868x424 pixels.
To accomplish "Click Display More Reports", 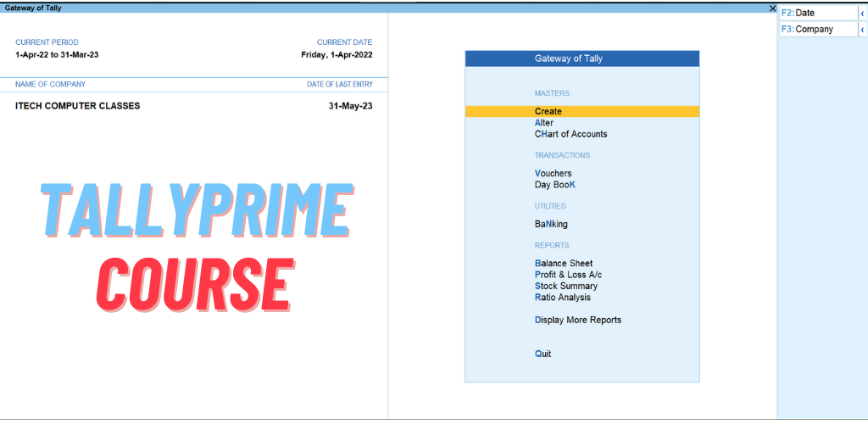I will [x=578, y=320].
